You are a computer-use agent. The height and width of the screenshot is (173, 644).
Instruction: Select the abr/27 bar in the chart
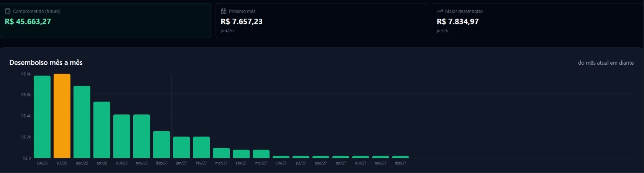241,154
